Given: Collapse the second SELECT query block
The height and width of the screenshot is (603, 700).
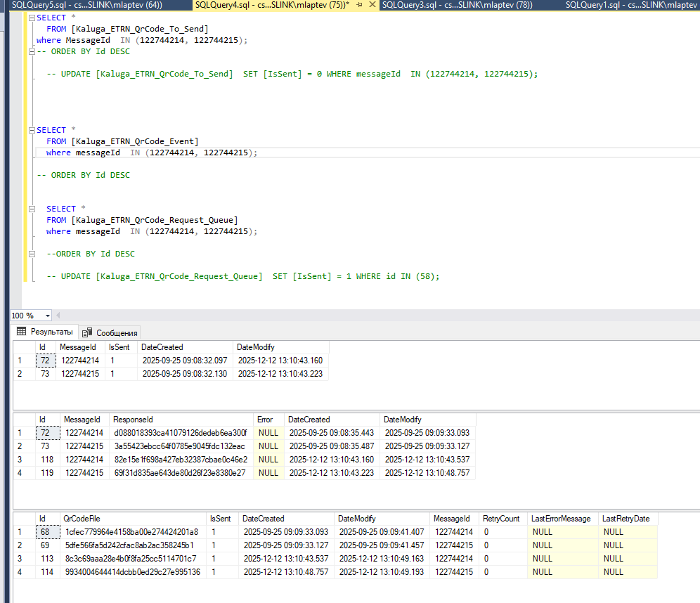Looking at the screenshot, I should (32, 130).
